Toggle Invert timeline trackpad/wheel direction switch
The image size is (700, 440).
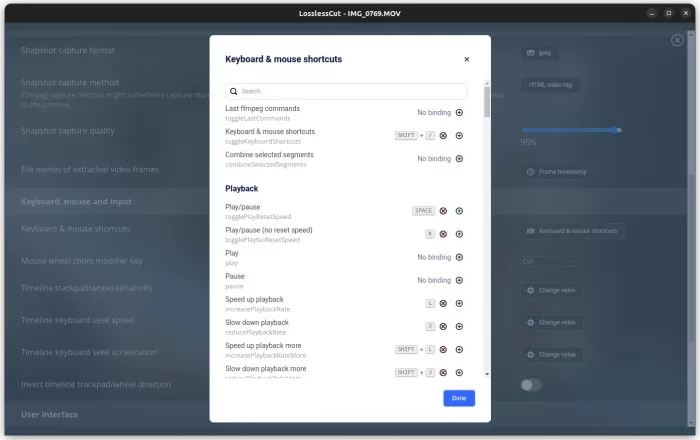[x=531, y=385]
